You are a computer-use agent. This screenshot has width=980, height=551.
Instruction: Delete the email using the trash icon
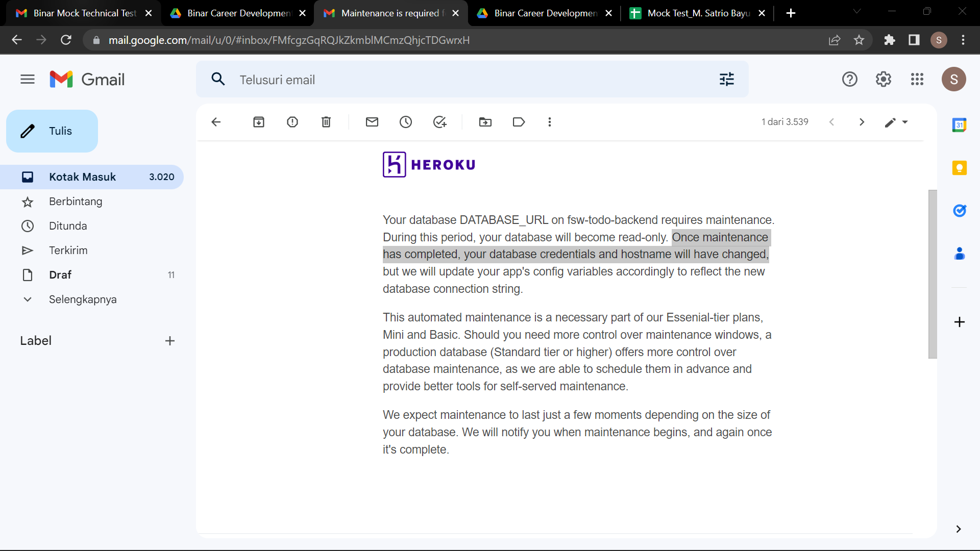[x=326, y=122]
